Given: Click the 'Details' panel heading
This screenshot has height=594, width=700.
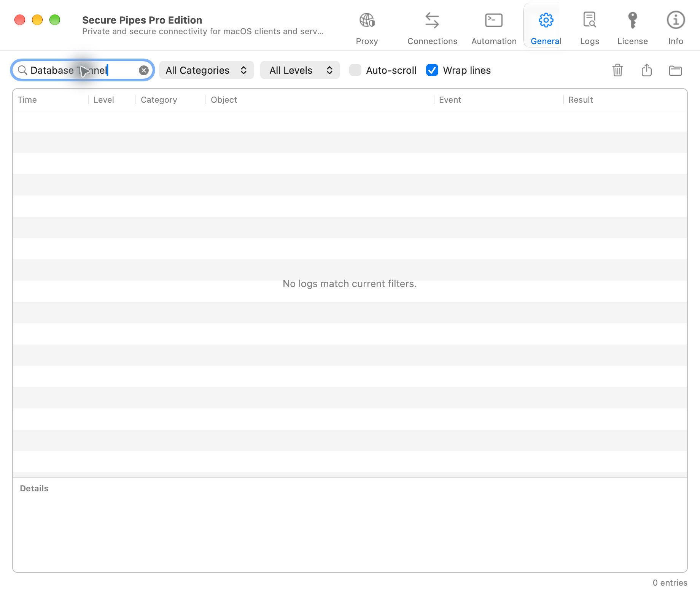Looking at the screenshot, I should coord(34,488).
